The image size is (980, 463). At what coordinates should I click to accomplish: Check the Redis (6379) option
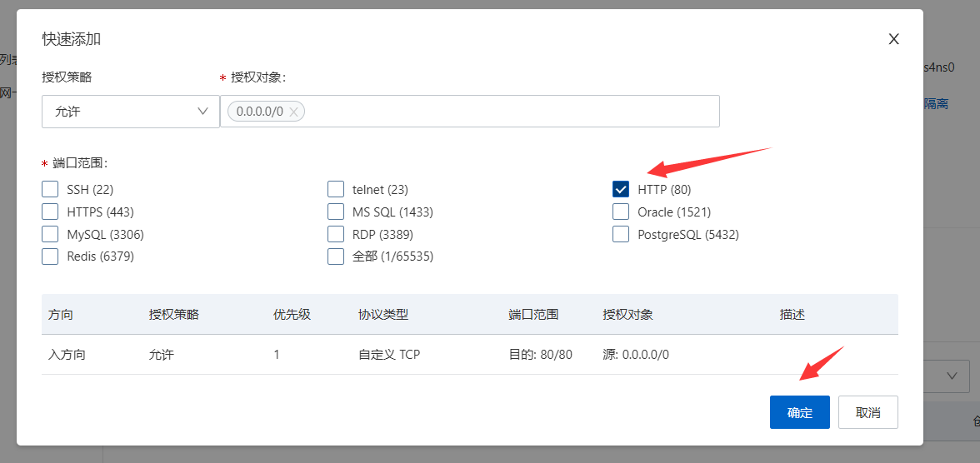point(51,256)
